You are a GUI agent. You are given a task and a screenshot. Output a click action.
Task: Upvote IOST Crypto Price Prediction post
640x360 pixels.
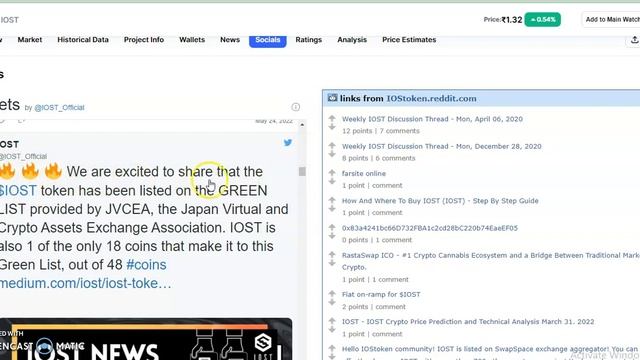(x=332, y=321)
